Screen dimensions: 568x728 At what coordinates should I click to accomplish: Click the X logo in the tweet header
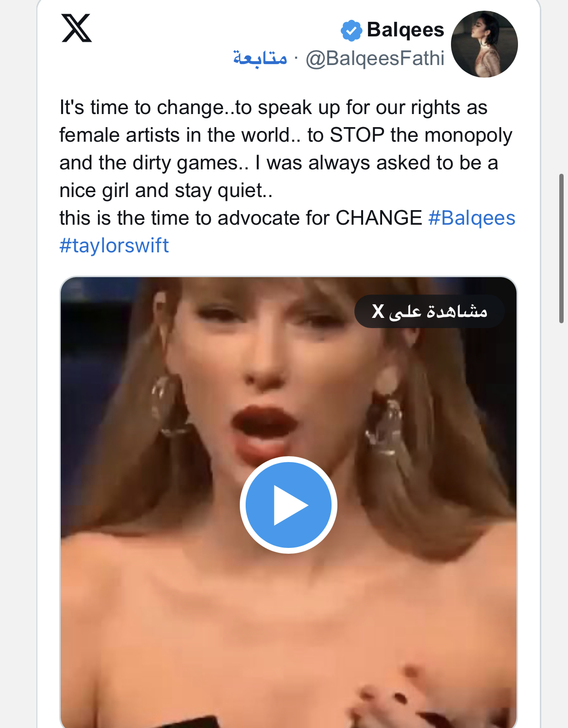point(77,28)
